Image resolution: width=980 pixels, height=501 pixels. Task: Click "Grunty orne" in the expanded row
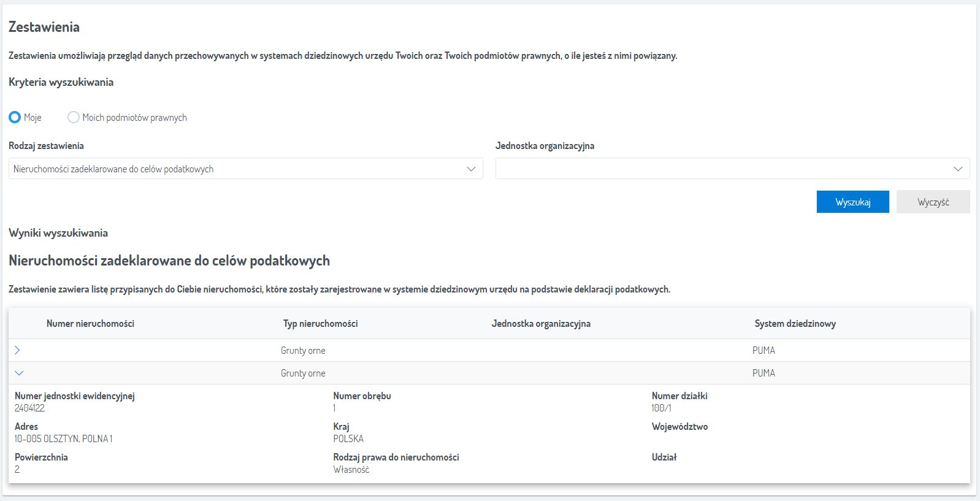point(303,373)
